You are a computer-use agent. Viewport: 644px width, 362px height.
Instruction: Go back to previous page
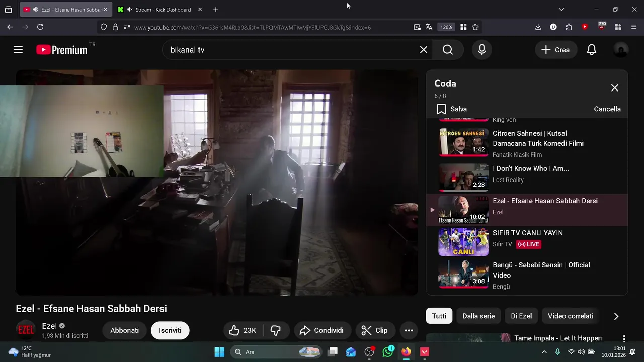(10, 27)
